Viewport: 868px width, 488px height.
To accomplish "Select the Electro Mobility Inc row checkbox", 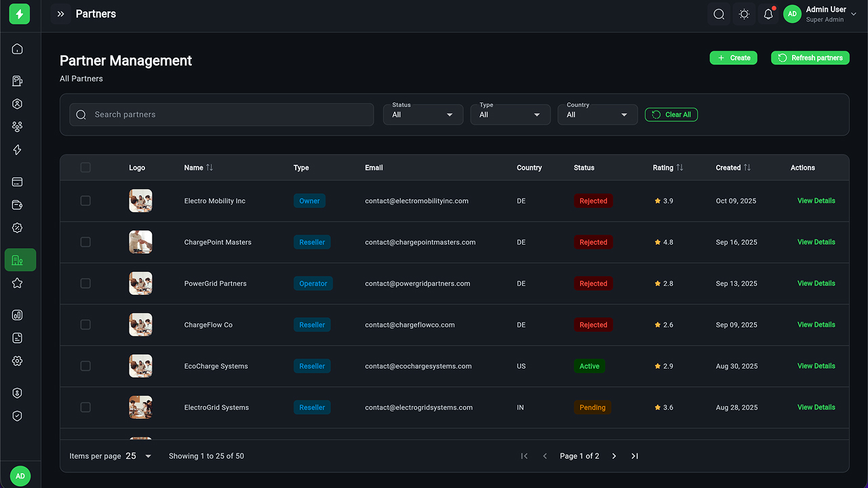I will pos(85,201).
